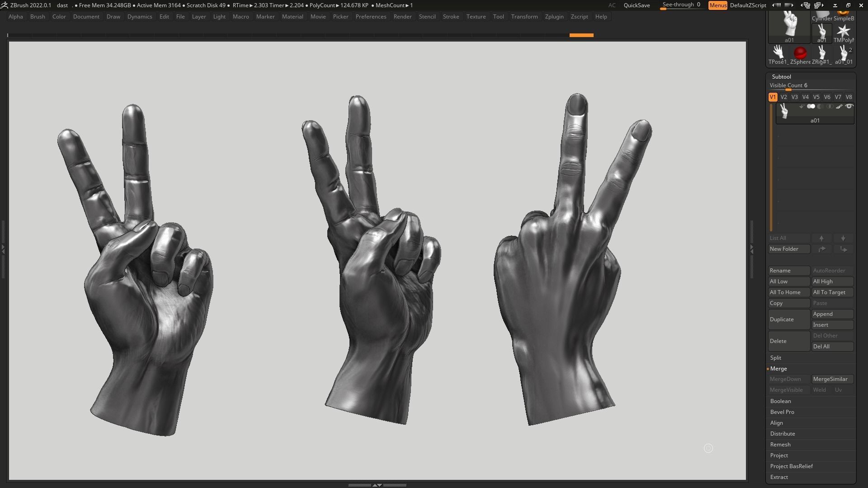Select visibility set V1
868x488 pixels.
coord(773,97)
